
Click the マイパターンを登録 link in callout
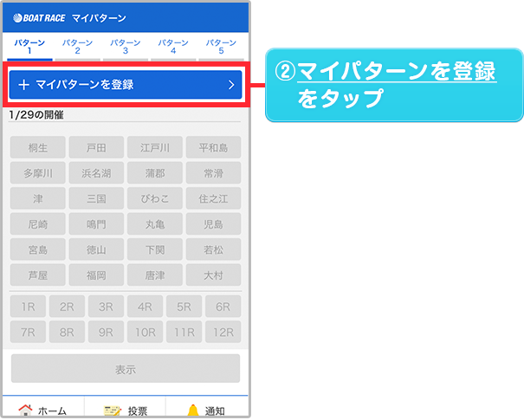[x=397, y=72]
